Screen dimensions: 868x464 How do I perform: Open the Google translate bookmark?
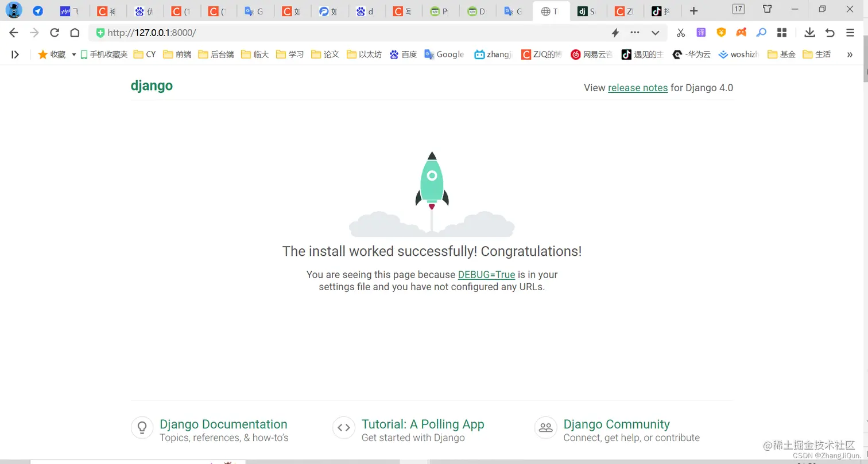click(x=444, y=54)
